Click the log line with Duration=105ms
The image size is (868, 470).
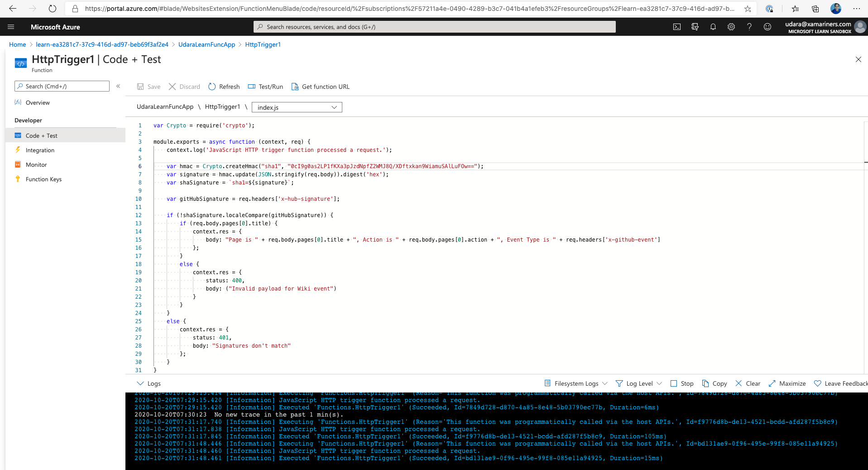coord(401,436)
